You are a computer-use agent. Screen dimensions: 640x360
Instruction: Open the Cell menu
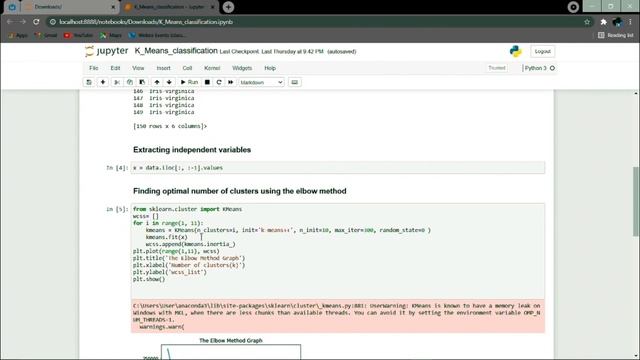[187, 68]
